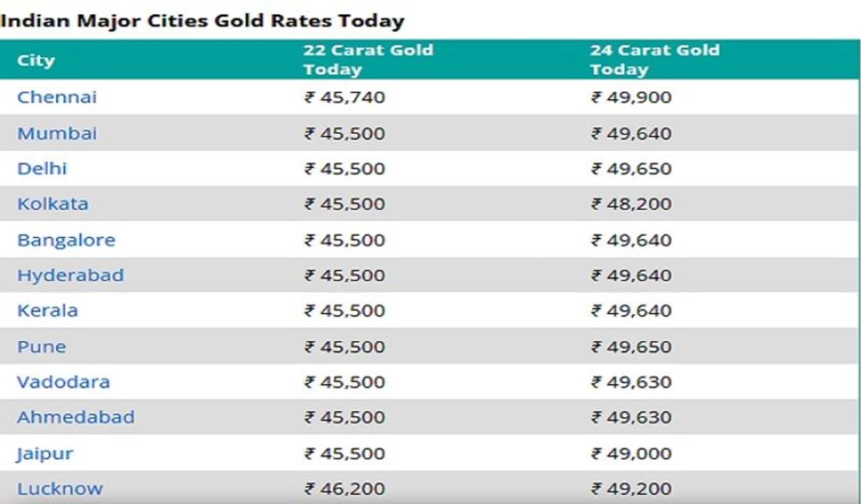Viewport: 861px width, 504px height.
Task: Select the Kolkata city link
Action: pos(52,204)
